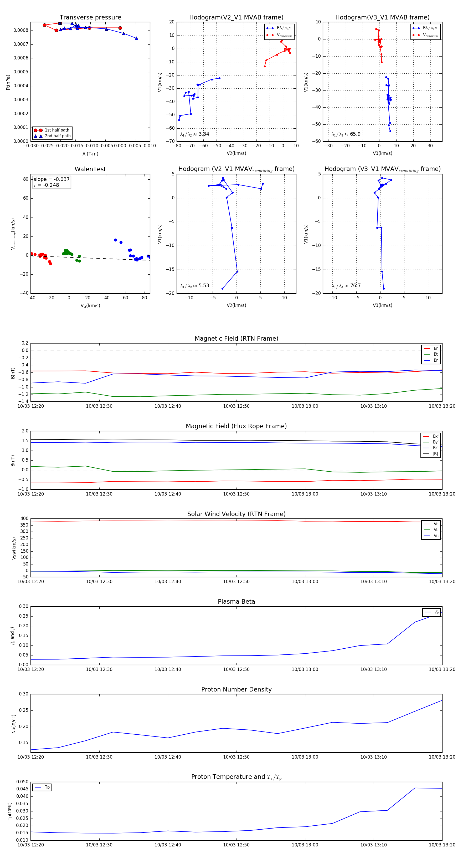Click the V3_V1 MVAV remaining frame hodogram title

[x=382, y=169]
